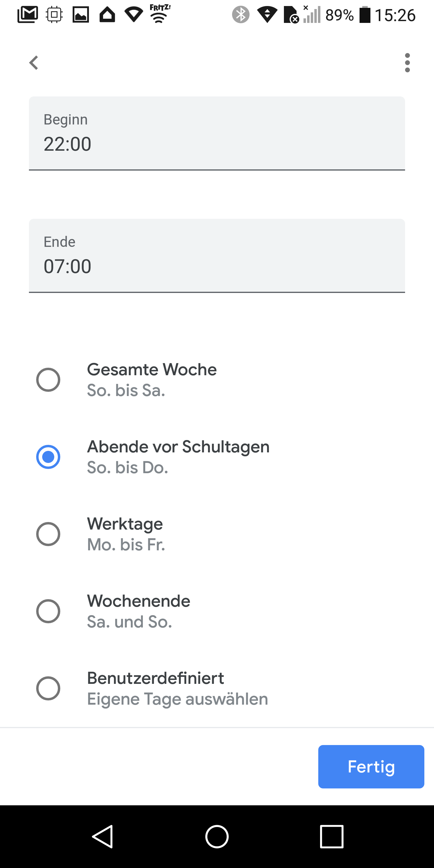Tap the FRITZ! Wi-Fi status icon

(160, 14)
